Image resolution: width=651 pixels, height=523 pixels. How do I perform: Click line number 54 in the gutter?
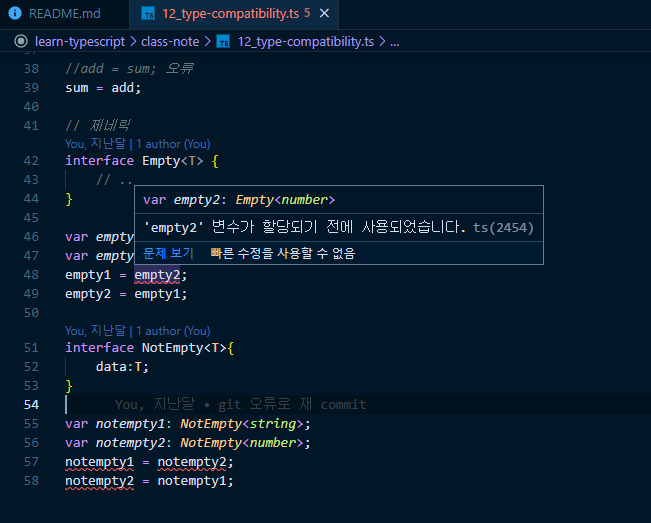[x=30, y=405]
